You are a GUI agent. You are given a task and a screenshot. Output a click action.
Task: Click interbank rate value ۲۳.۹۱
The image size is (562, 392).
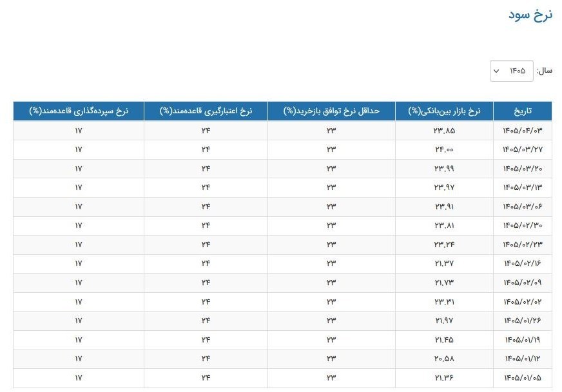click(444, 207)
